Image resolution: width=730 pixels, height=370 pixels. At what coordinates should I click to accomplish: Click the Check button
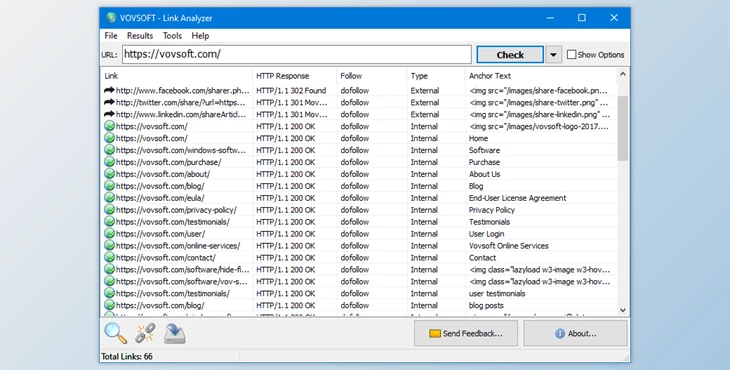coord(510,55)
